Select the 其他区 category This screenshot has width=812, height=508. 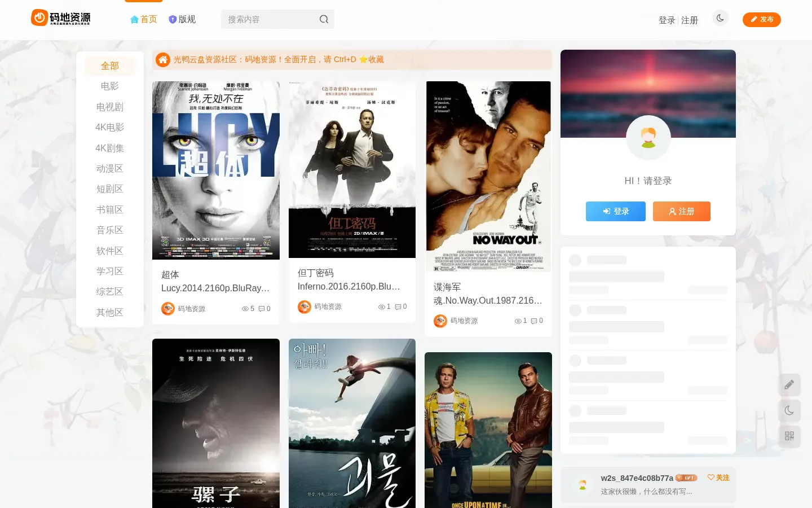pyautogui.click(x=110, y=313)
